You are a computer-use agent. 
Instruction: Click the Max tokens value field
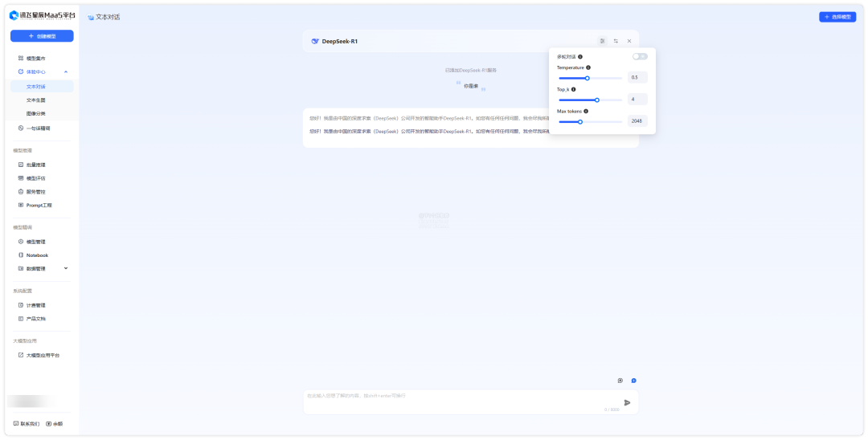(x=637, y=121)
